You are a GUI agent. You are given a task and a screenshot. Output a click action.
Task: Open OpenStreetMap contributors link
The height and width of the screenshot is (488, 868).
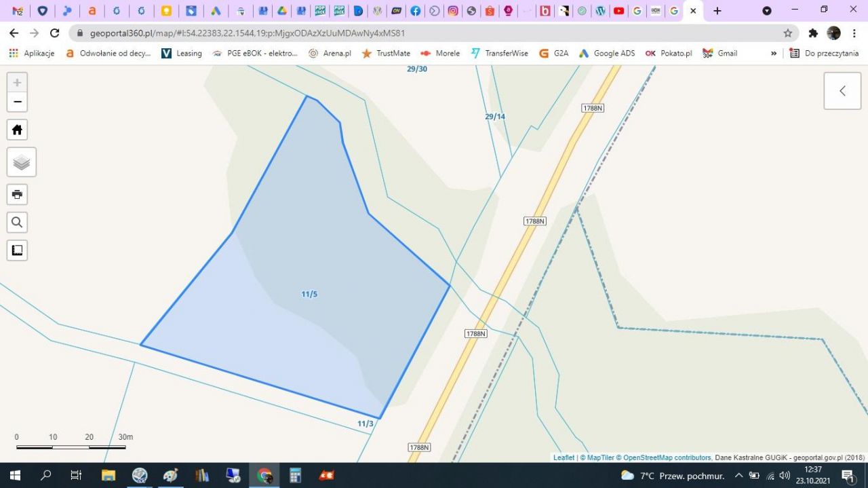(663, 457)
